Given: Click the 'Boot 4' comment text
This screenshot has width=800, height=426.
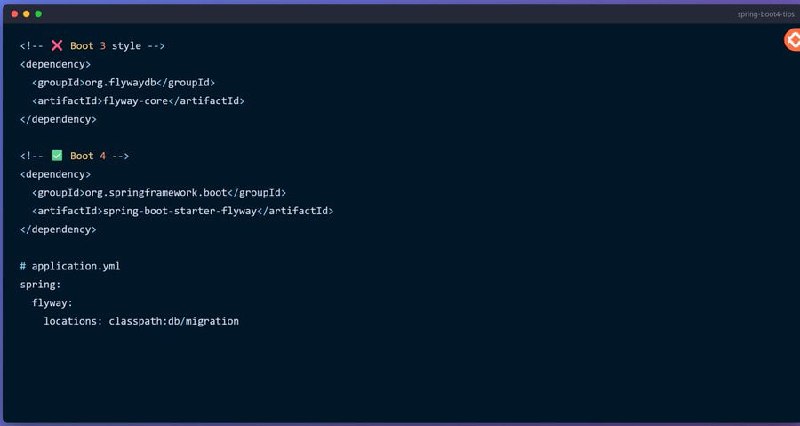Looking at the screenshot, I should (x=88, y=156).
